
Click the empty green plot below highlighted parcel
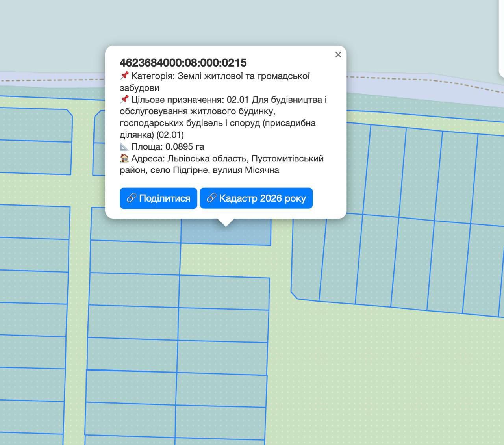click(x=224, y=260)
